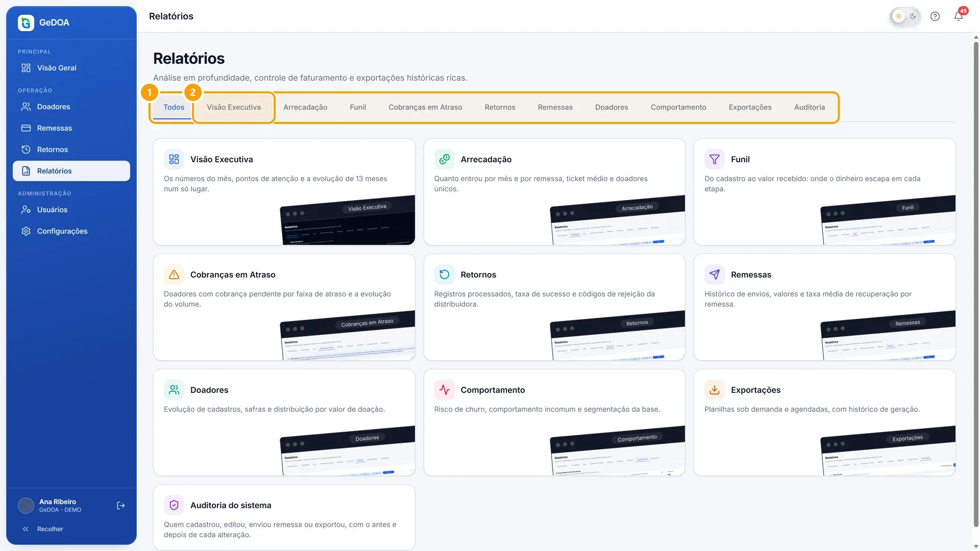Click the Comportamento activity pulse icon
The image size is (980, 551).
[445, 390]
